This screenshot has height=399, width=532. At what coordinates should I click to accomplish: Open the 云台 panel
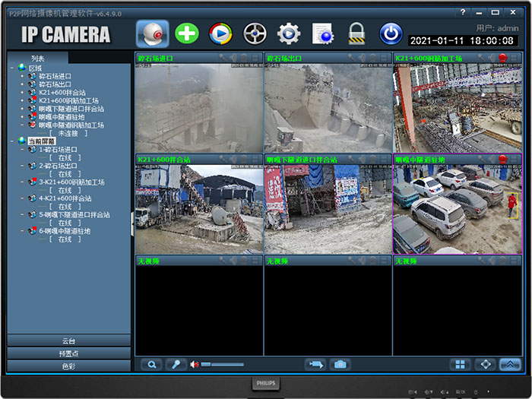pos(68,341)
